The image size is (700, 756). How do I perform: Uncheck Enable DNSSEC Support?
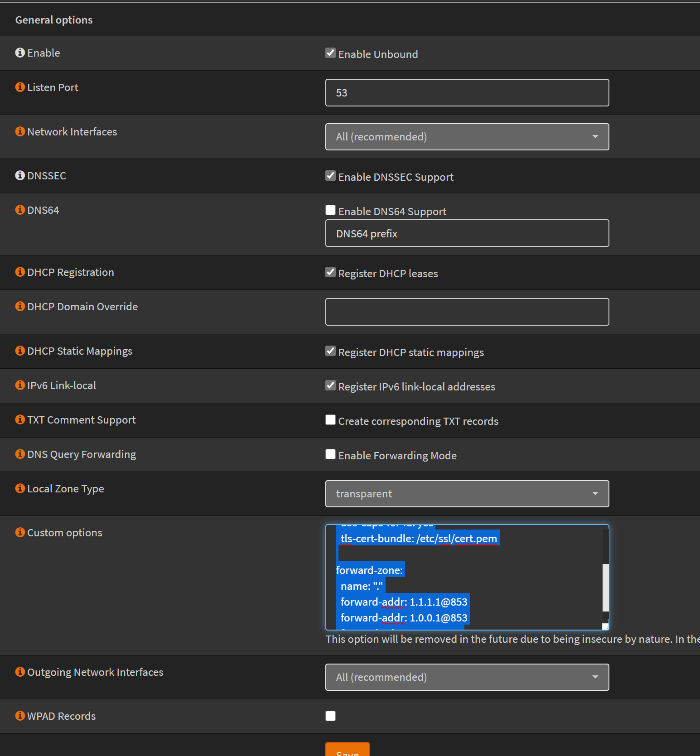coord(331,176)
